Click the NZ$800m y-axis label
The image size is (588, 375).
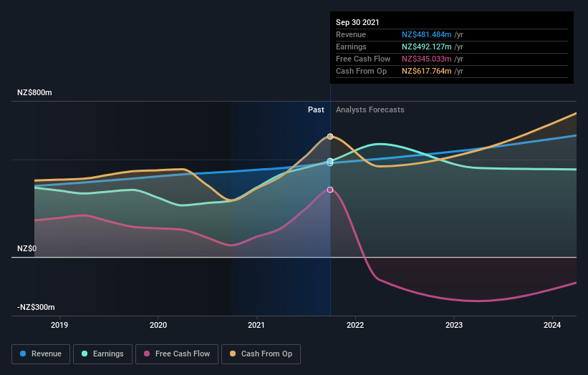[x=34, y=92]
